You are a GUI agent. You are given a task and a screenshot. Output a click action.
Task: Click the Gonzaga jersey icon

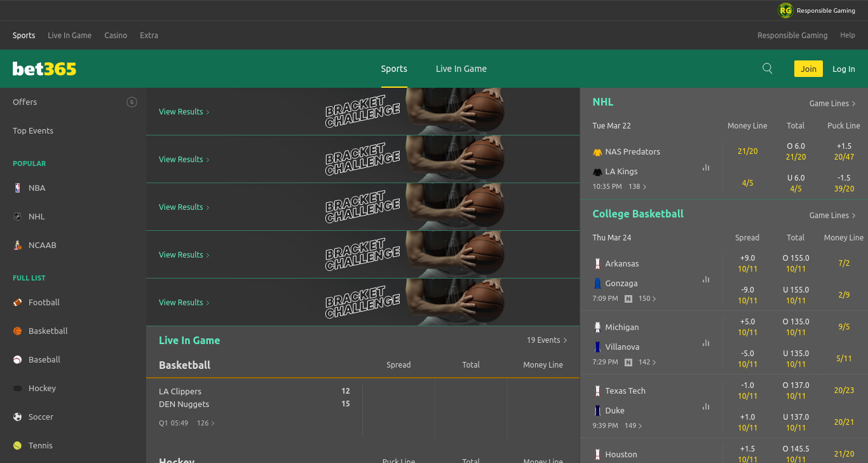[x=597, y=283]
